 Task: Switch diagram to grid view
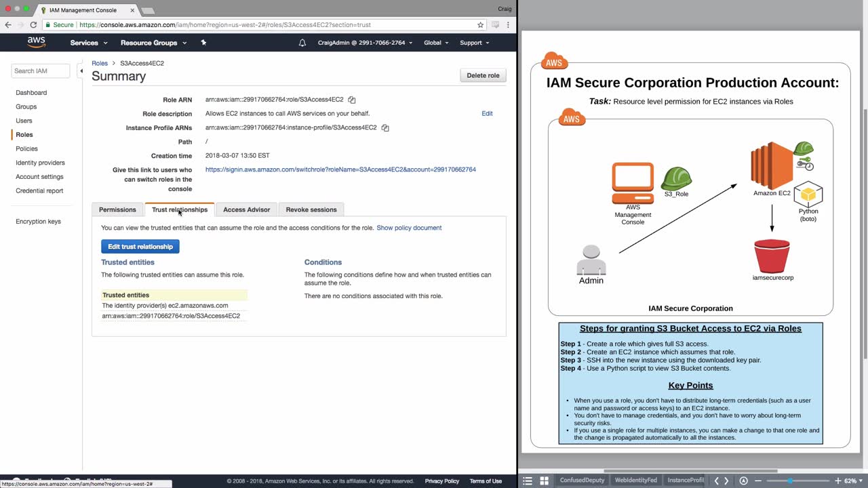pos(544,481)
